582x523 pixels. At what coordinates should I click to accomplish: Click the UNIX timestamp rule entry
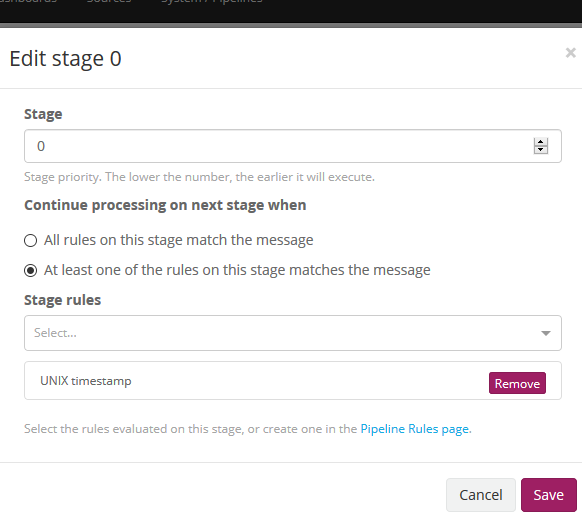pos(86,381)
